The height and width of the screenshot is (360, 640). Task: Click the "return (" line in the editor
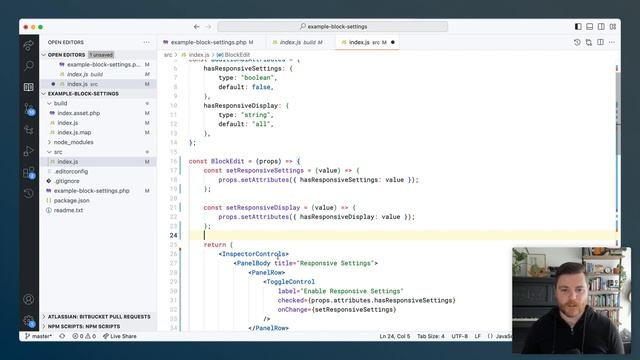click(218, 245)
